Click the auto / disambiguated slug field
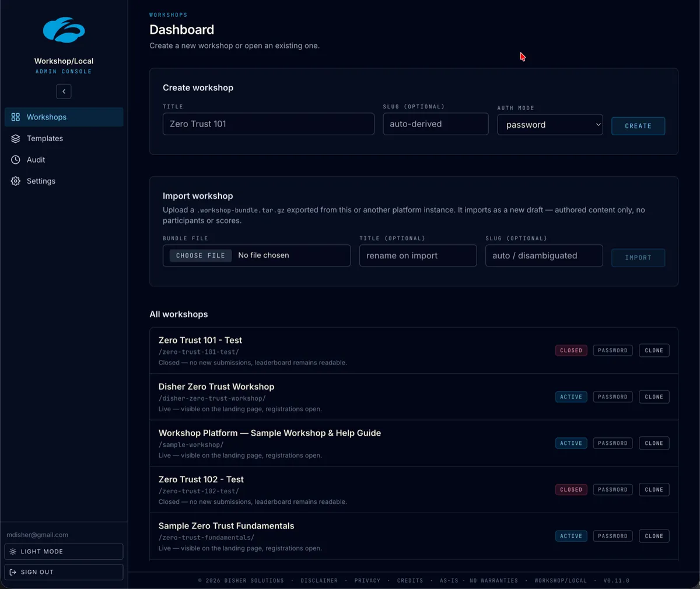 click(x=544, y=256)
